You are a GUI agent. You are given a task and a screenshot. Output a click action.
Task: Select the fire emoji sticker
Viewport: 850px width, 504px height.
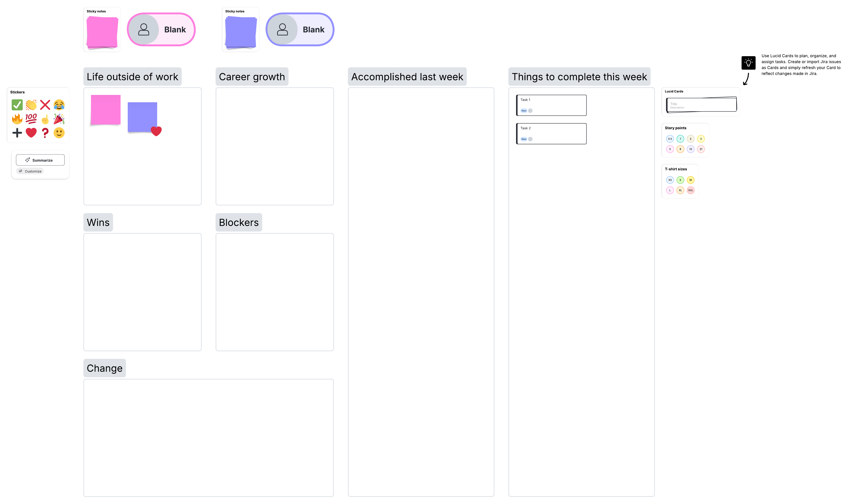tap(17, 119)
